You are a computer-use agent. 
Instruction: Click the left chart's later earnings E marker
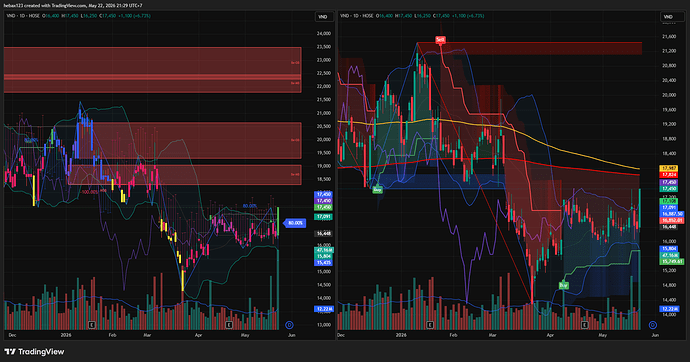229,325
